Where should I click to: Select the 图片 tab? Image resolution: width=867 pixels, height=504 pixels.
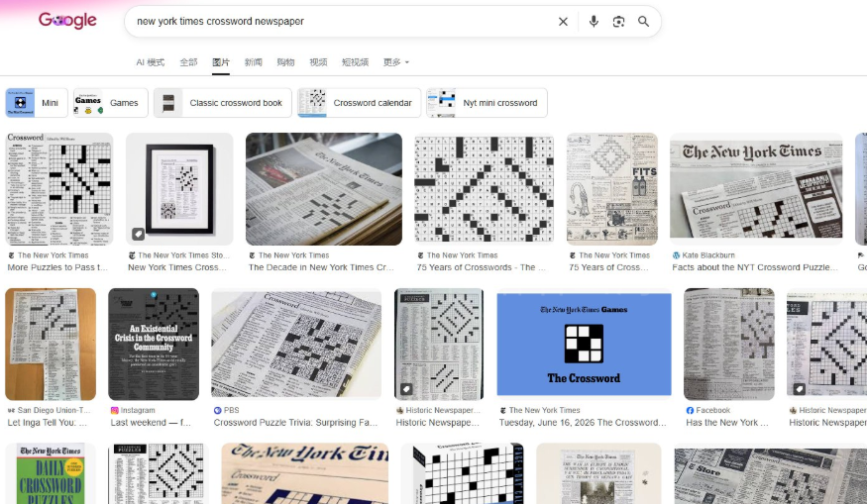point(221,62)
